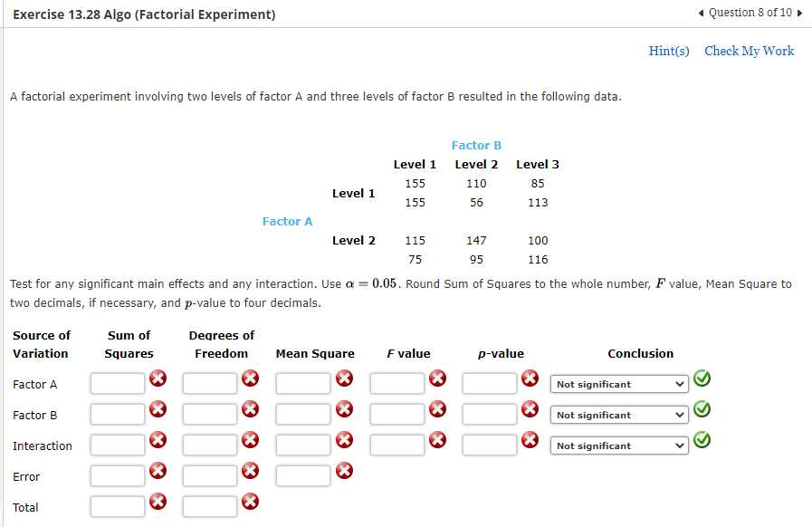Screen dimensions: 812x527
Task: Open the Factor A conclusion dropdown
Action: [619, 384]
